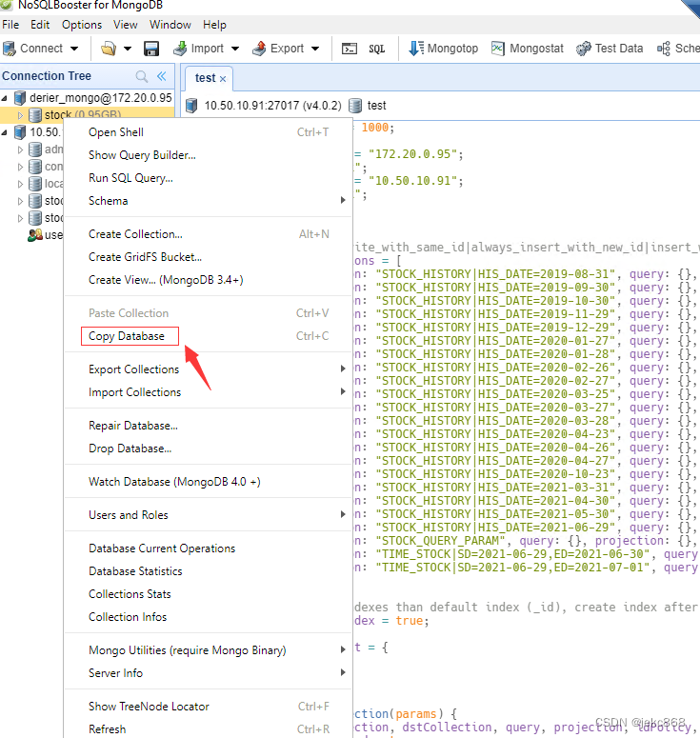
Task: Click the save floppy disk icon
Action: (151, 49)
